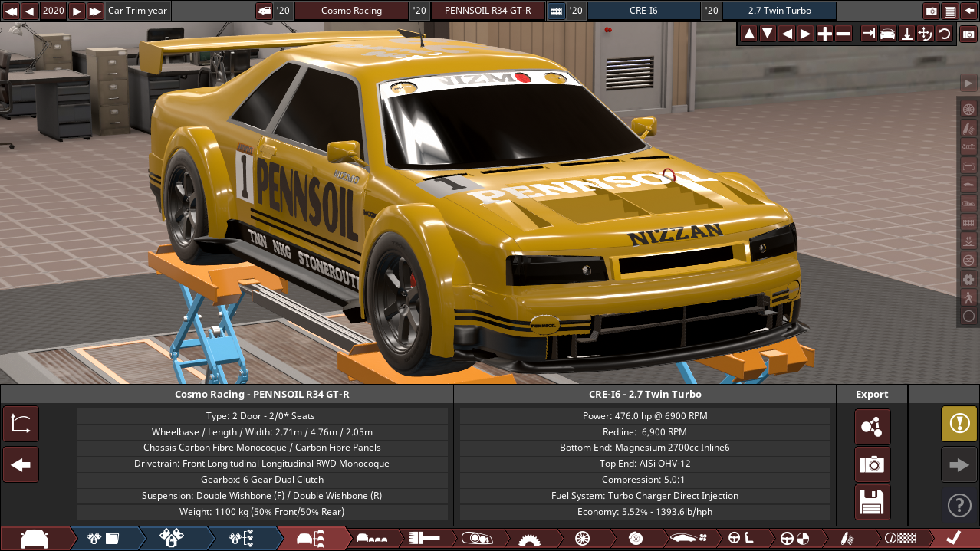Toggle the car body silhouette icon in the side panel
980x551 pixels.
[x=968, y=184]
